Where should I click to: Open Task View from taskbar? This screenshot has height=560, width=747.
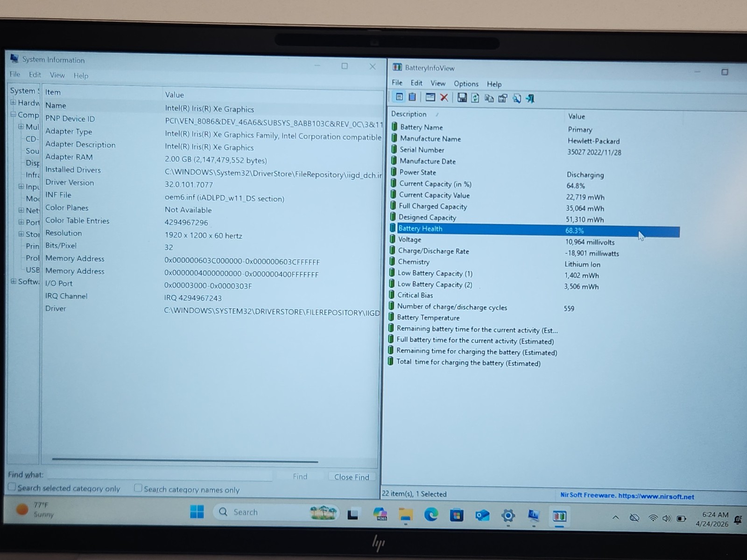(x=353, y=514)
